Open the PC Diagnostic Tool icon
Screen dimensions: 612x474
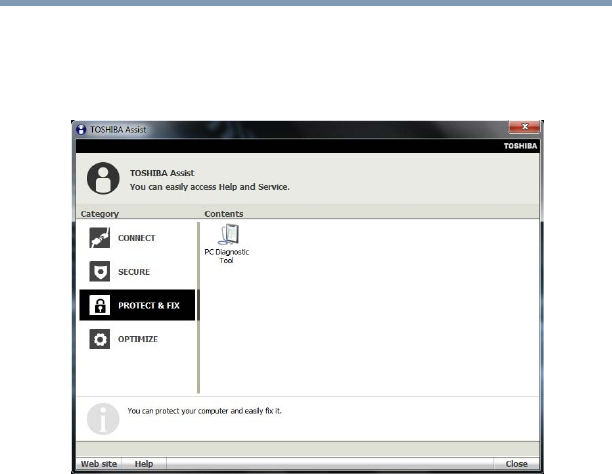(228, 234)
